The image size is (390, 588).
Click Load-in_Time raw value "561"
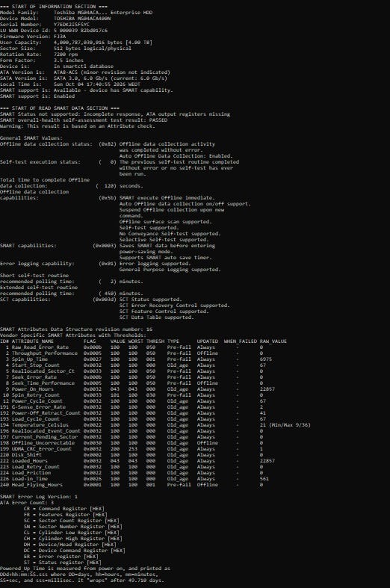[x=264, y=479]
